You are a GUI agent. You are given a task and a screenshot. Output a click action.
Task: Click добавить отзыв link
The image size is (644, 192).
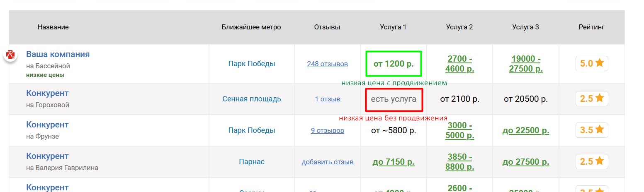(x=327, y=162)
